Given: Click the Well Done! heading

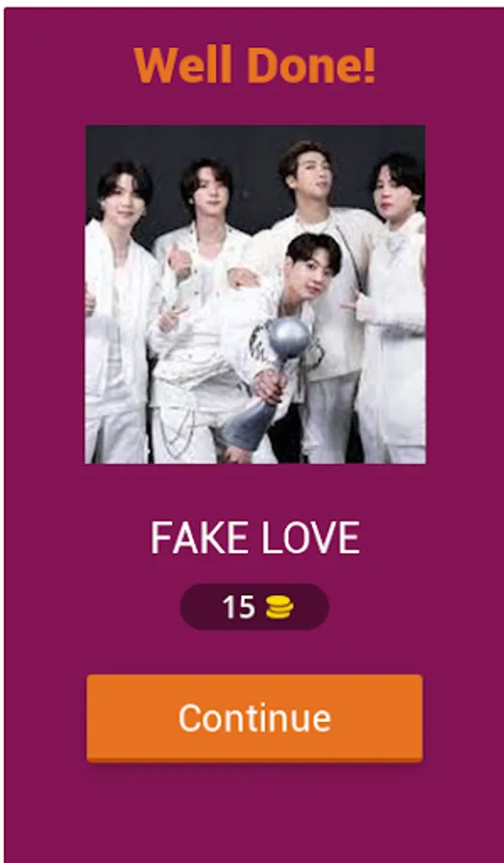Looking at the screenshot, I should point(255,65).
